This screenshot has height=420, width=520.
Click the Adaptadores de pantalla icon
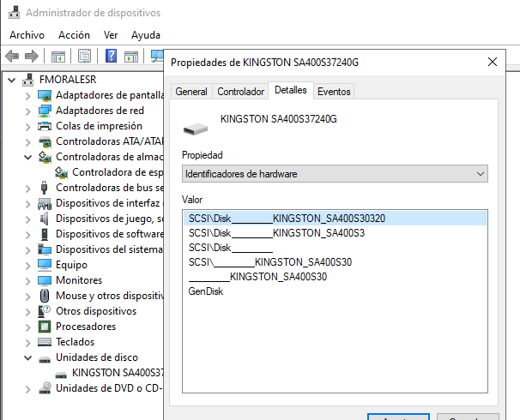click(x=45, y=95)
